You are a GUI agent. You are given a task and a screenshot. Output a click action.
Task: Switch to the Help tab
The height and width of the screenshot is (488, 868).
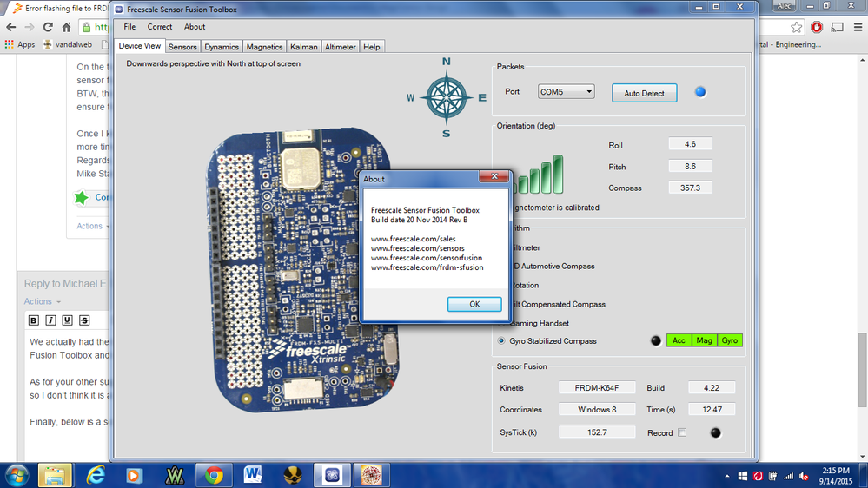pos(372,47)
